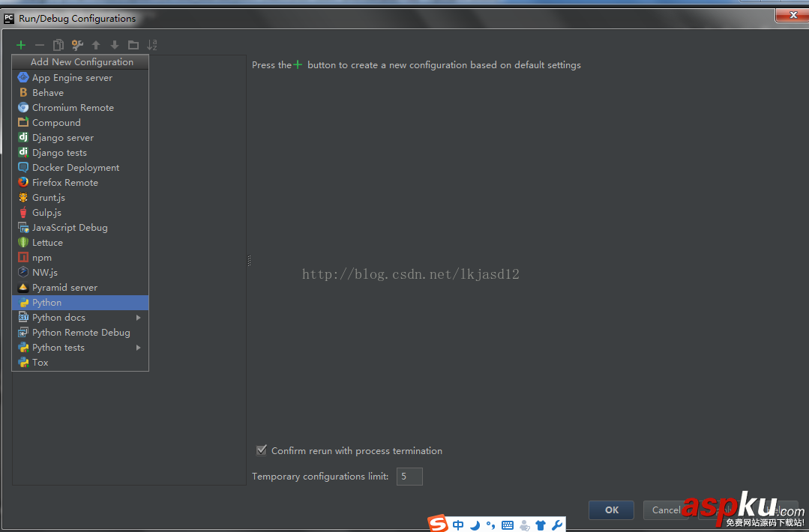Sort configurations alphabetically
809x532 pixels.
coord(151,45)
